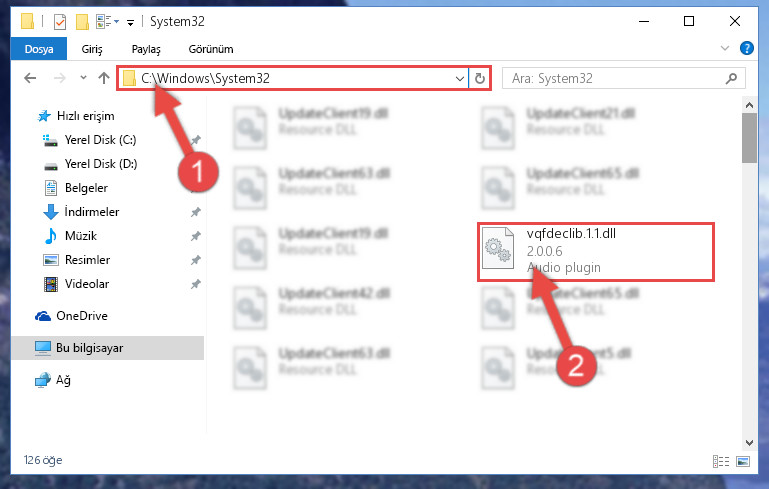Refresh the System32 folder view
This screenshot has width=769, height=489.
[x=480, y=78]
